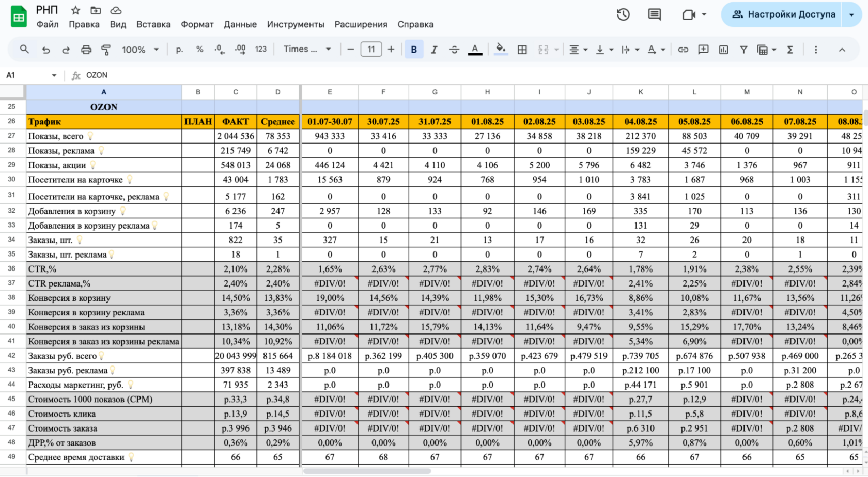Select the column A header

pos(104,92)
